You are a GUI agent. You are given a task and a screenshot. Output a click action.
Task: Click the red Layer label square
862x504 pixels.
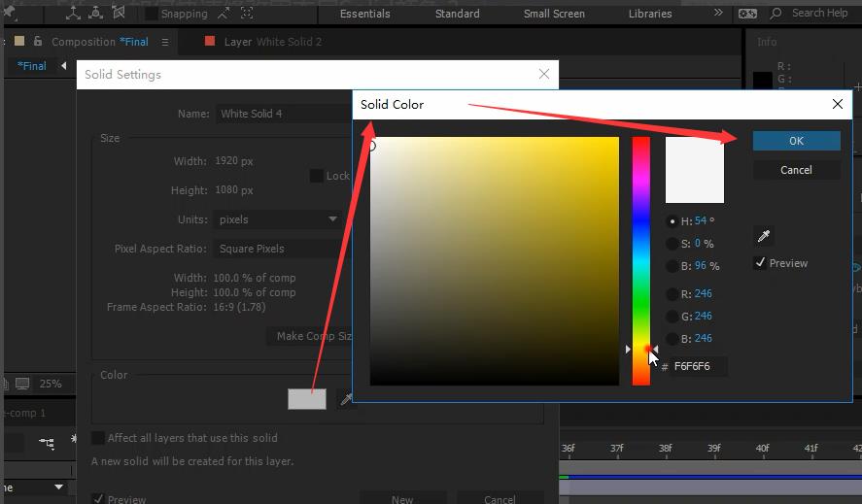tap(210, 42)
